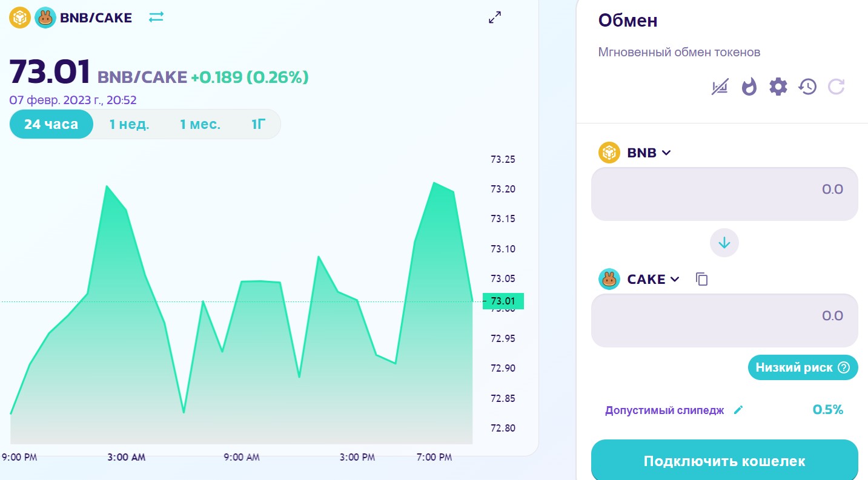Click the 72.80 price axis label
The width and height of the screenshot is (868, 480).
pyautogui.click(x=503, y=428)
